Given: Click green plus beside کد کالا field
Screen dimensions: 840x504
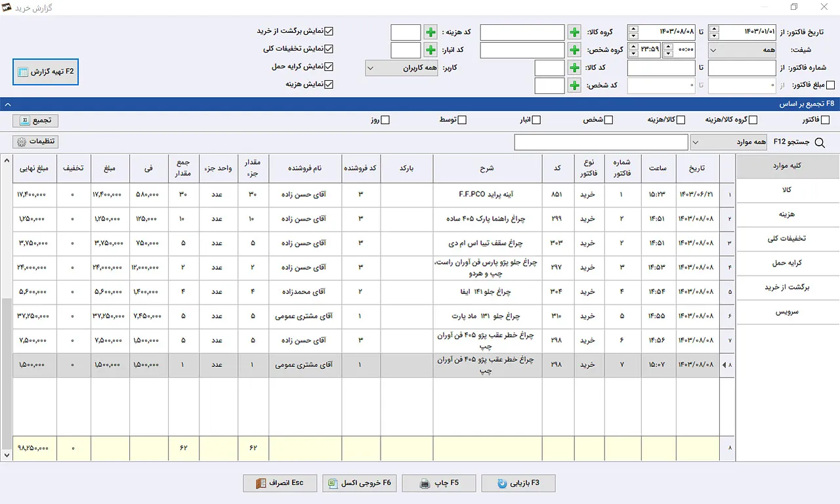Looking at the screenshot, I should (574, 68).
